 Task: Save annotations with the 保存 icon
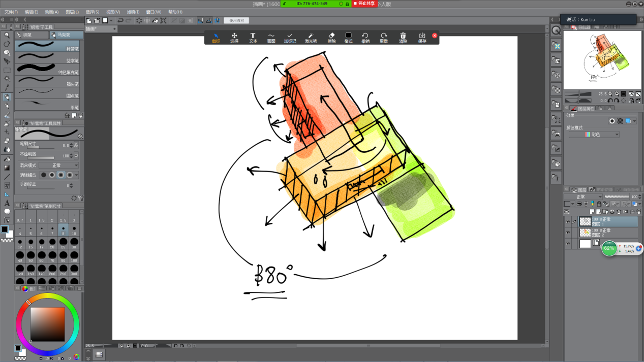[x=422, y=38]
